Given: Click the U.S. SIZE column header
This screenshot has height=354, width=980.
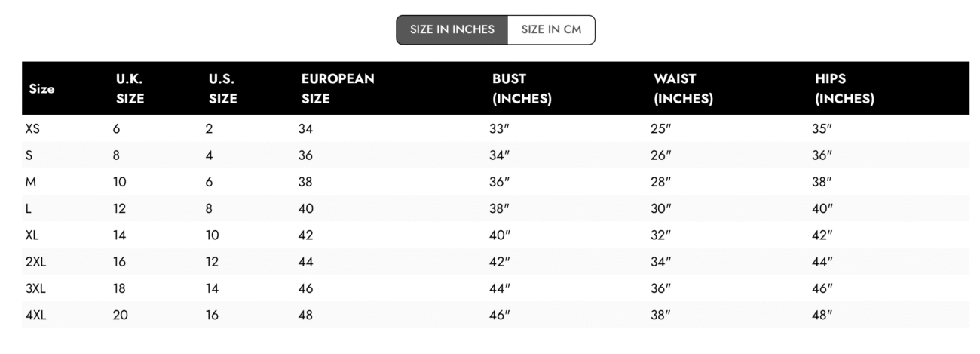Looking at the screenshot, I should (222, 88).
